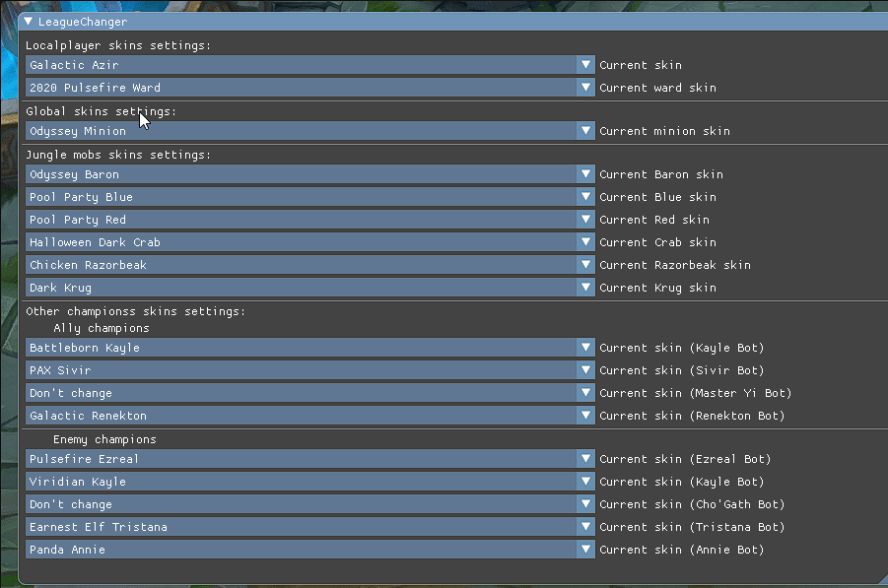Image resolution: width=888 pixels, height=588 pixels.
Task: Open the Dark Krug combo box
Action: (309, 288)
